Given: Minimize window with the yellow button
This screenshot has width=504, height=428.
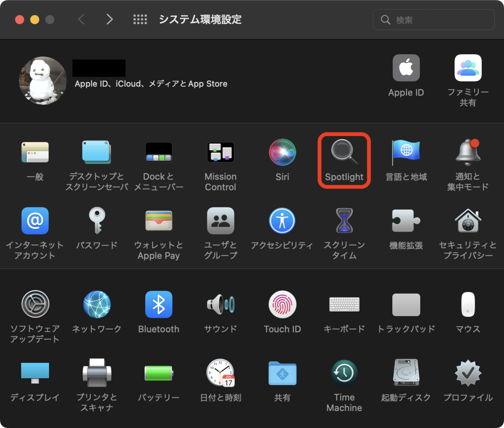Looking at the screenshot, I should pyautogui.click(x=35, y=20).
